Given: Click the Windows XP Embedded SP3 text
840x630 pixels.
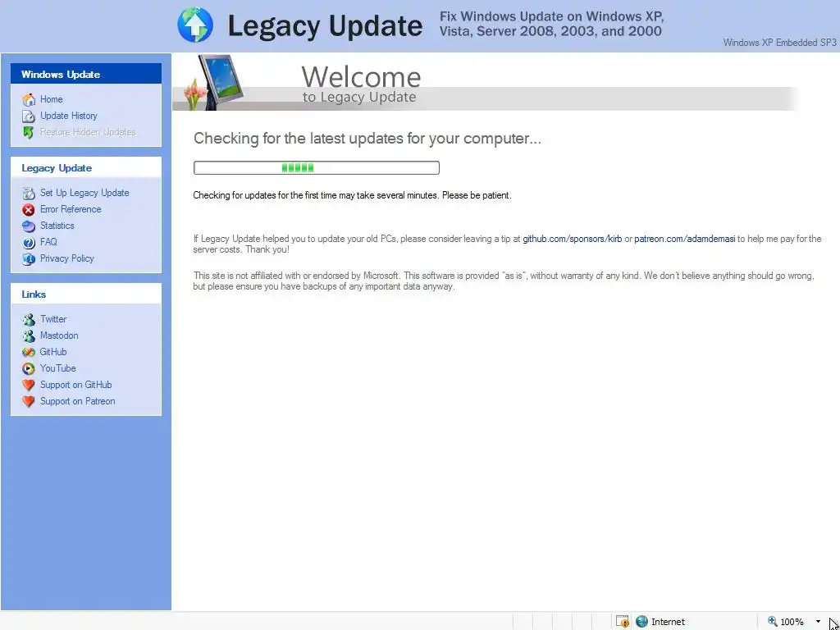Looking at the screenshot, I should 779,43.
